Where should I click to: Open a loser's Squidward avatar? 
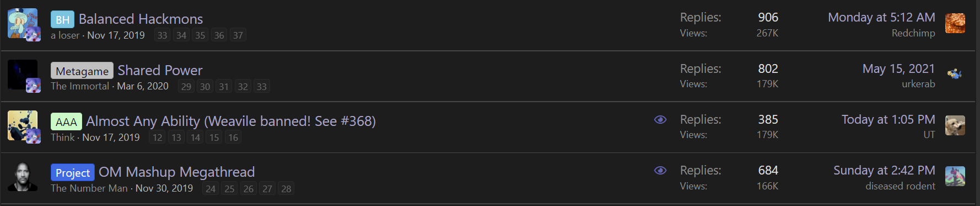point(23,23)
